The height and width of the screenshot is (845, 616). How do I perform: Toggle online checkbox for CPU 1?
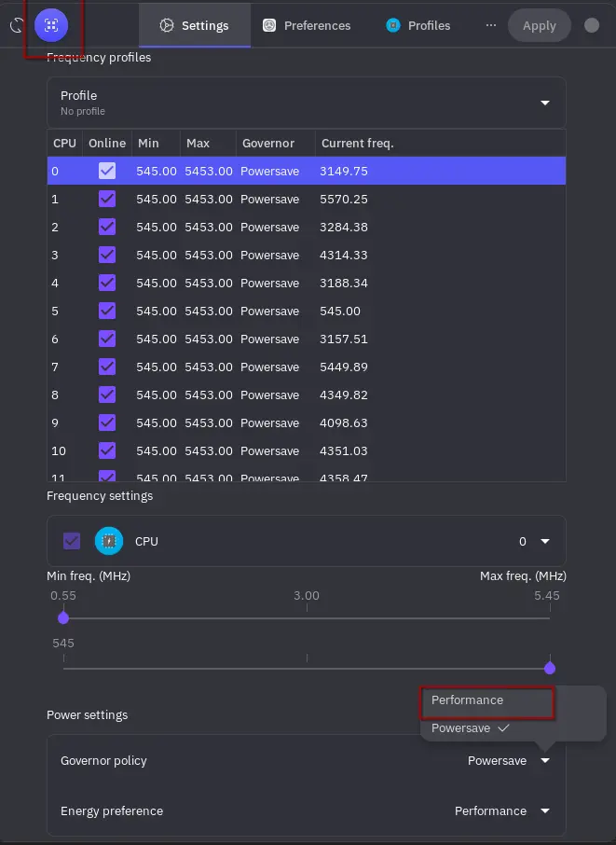click(107, 199)
